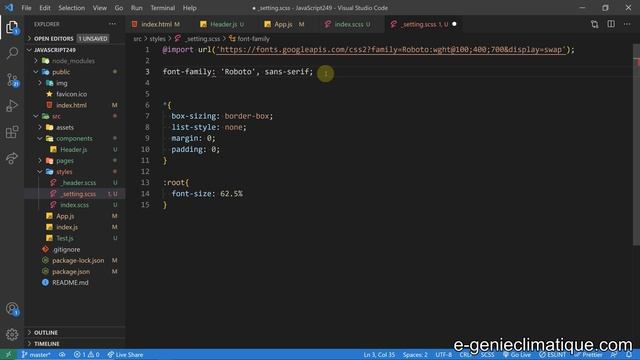Image resolution: width=640 pixels, height=360 pixels.
Task: Click the master branch status item
Action: [36, 355]
